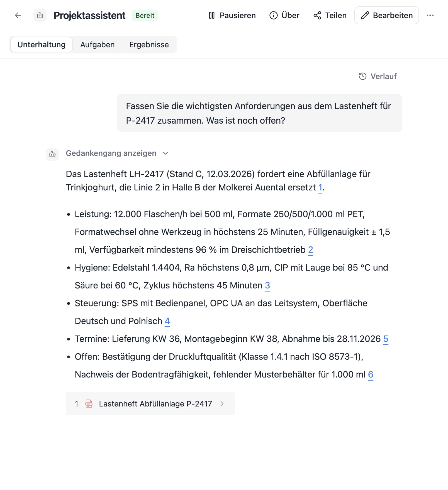Open citation 6 in the Offen bullet

coord(371,375)
